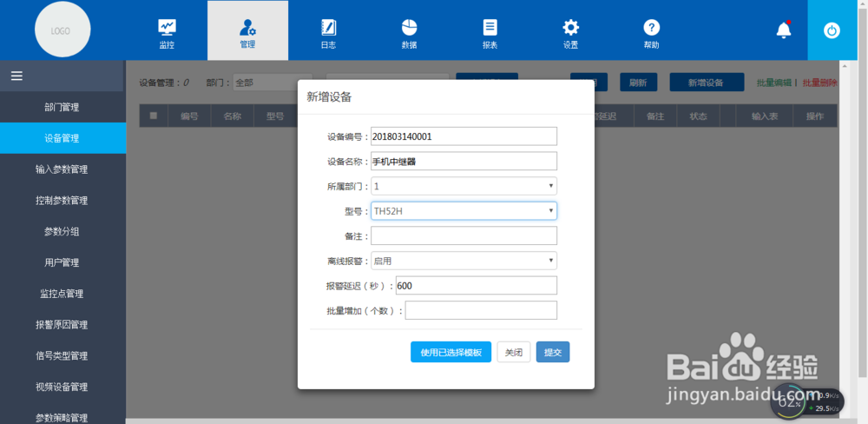Toggle the hamburger sidebar menu
This screenshot has width=868, height=424.
[x=16, y=76]
